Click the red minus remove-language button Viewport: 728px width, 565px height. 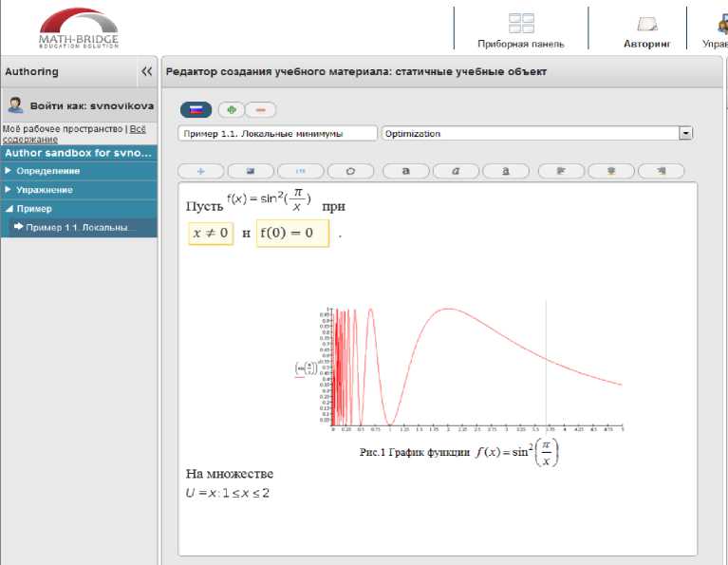(x=259, y=109)
